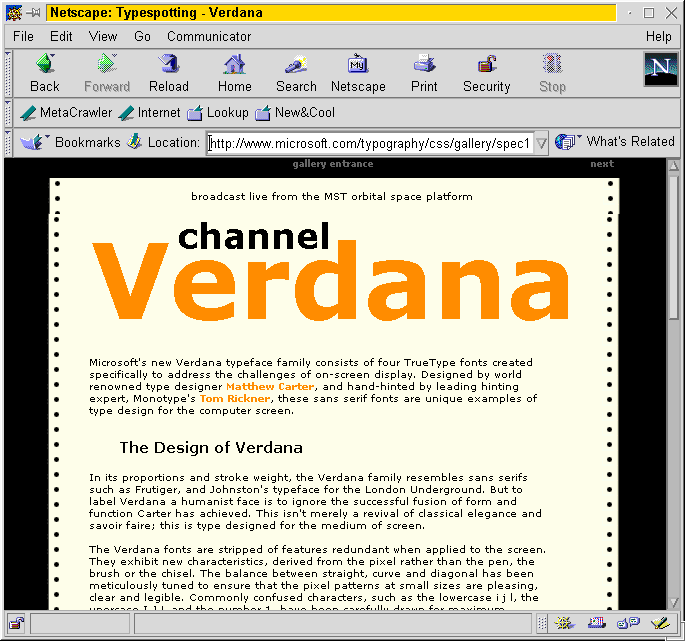Open the Help menu
685x641 pixels.
tap(658, 36)
